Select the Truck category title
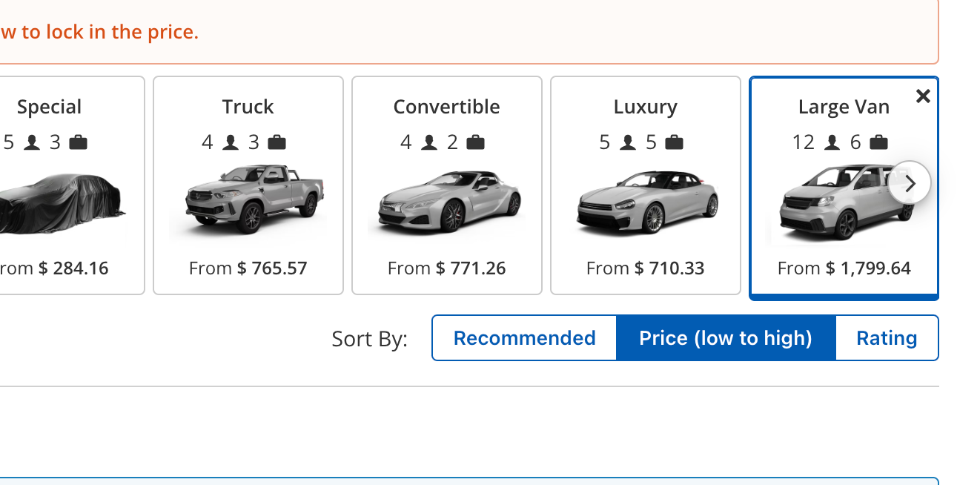The height and width of the screenshot is (485, 980). 248,107
